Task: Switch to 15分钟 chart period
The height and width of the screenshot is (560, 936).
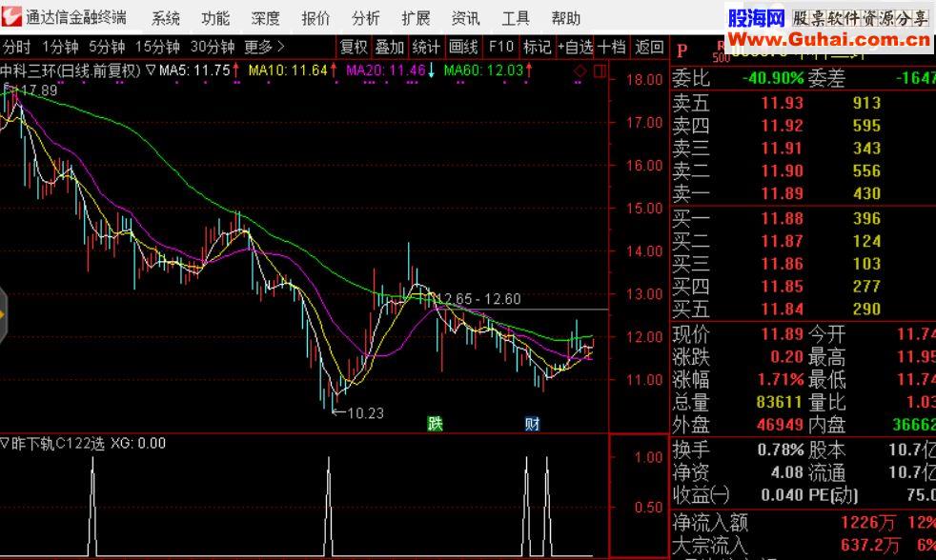Action: [157, 47]
